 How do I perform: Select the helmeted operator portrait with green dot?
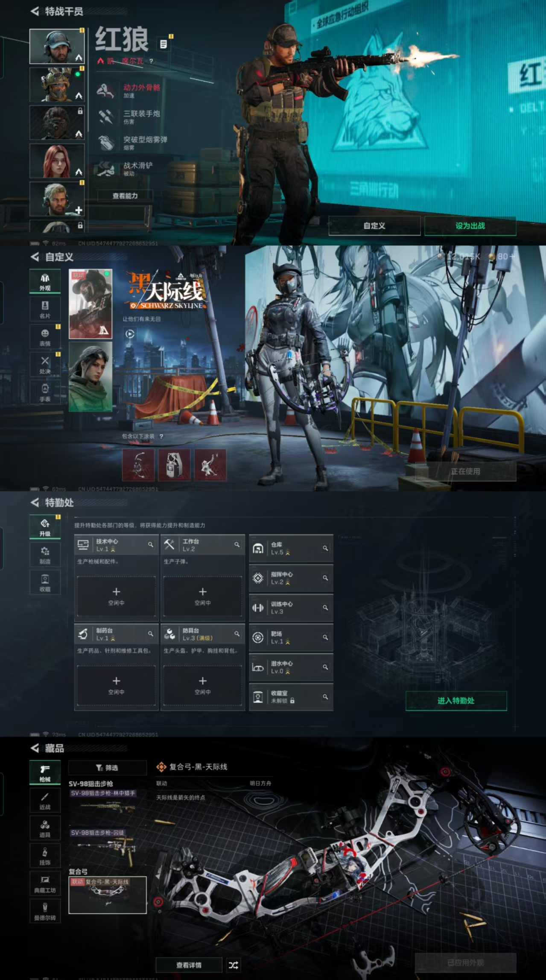57,85
